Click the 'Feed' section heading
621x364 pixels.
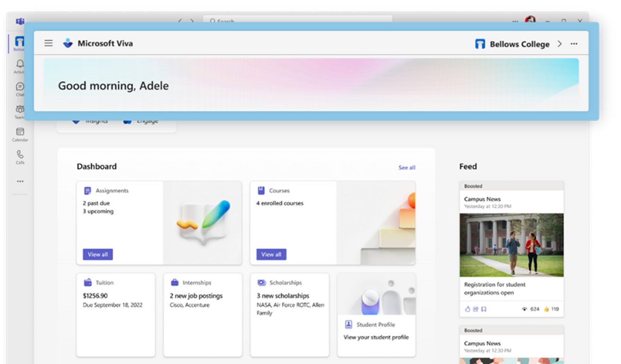pos(468,167)
